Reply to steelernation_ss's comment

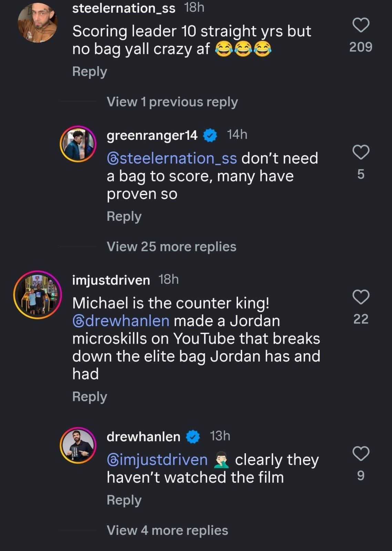coord(89,72)
